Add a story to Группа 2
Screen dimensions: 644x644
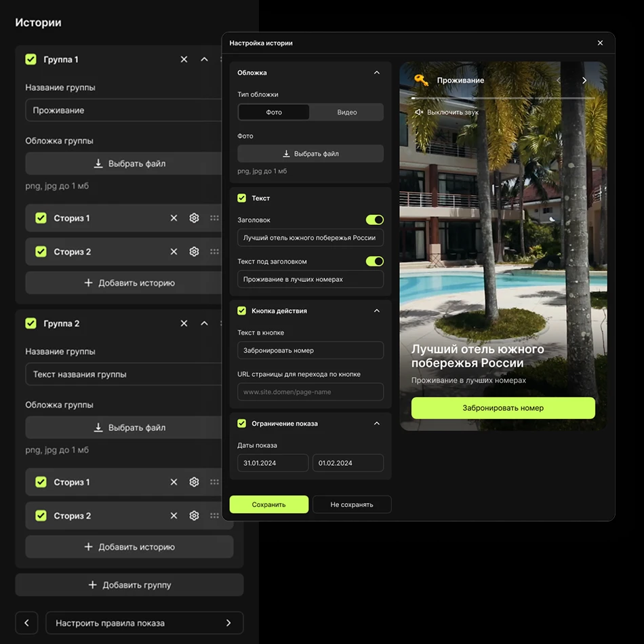(x=129, y=546)
